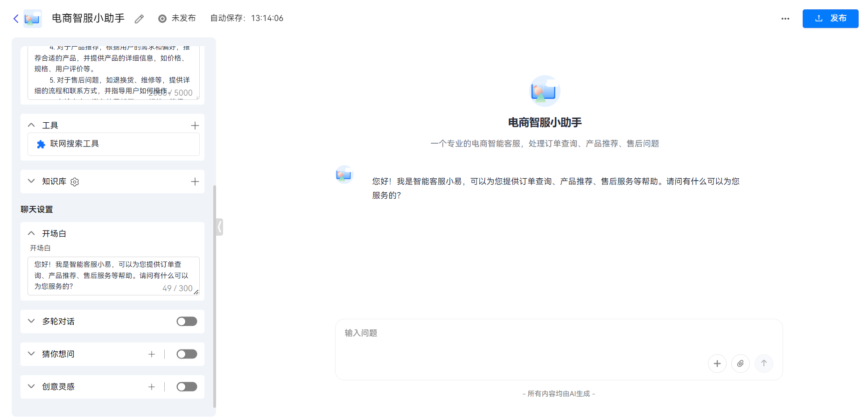
Task: Add a question next to 猜你想问
Action: pos(152,354)
